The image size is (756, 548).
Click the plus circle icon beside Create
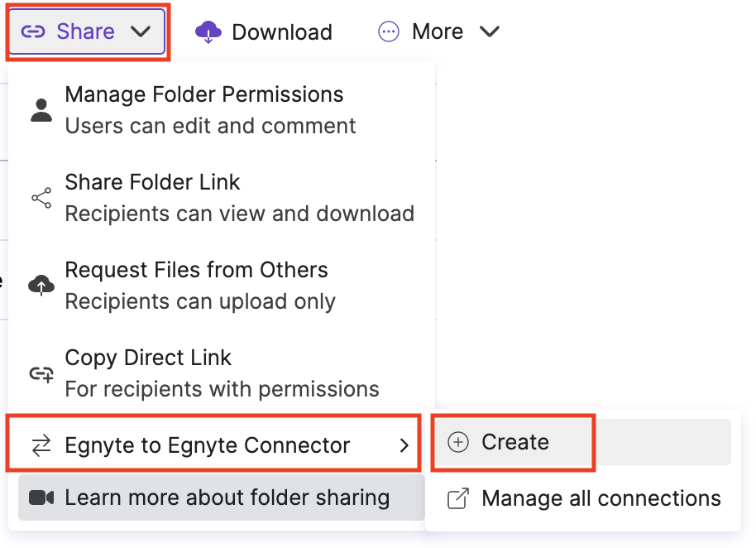457,443
